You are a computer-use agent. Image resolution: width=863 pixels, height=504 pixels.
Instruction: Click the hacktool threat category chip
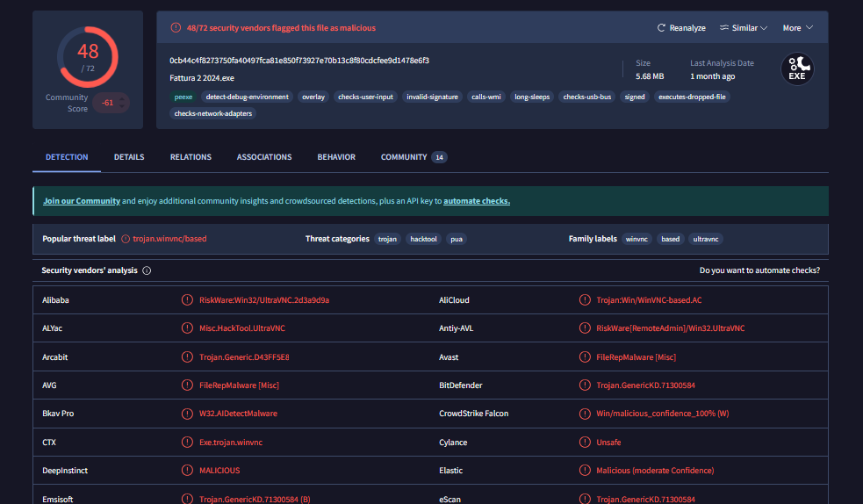423,239
